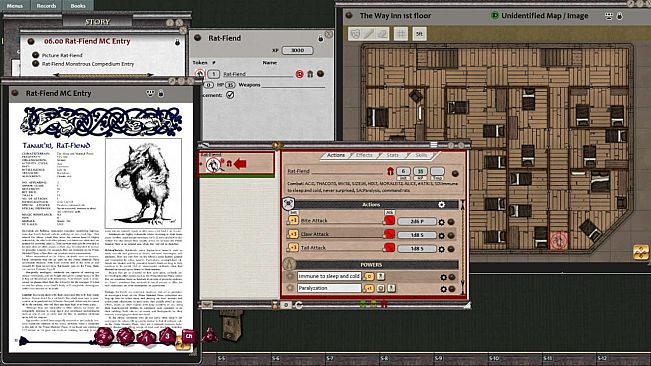Click the Rat-Fiend faction icon in encounter

(x=310, y=74)
